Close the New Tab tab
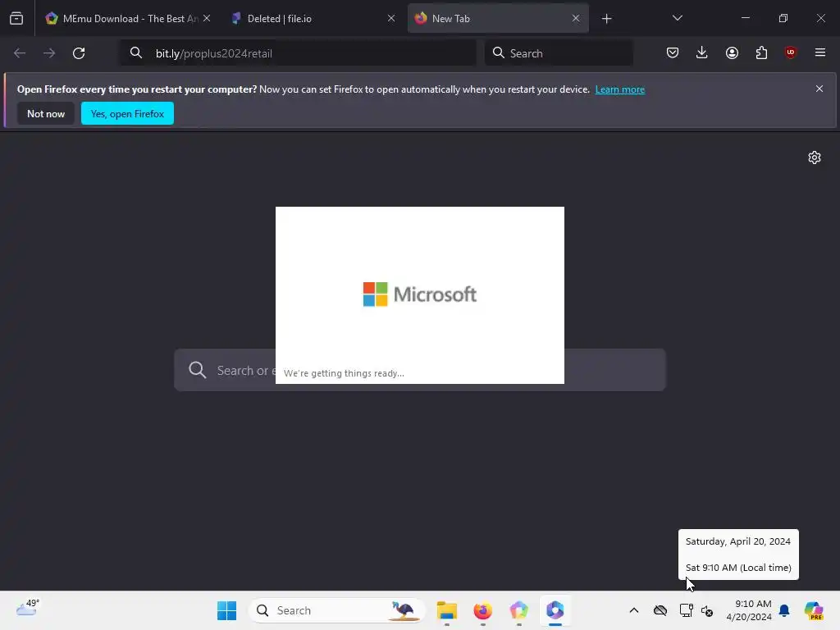Image resolution: width=840 pixels, height=630 pixels. pos(575,18)
